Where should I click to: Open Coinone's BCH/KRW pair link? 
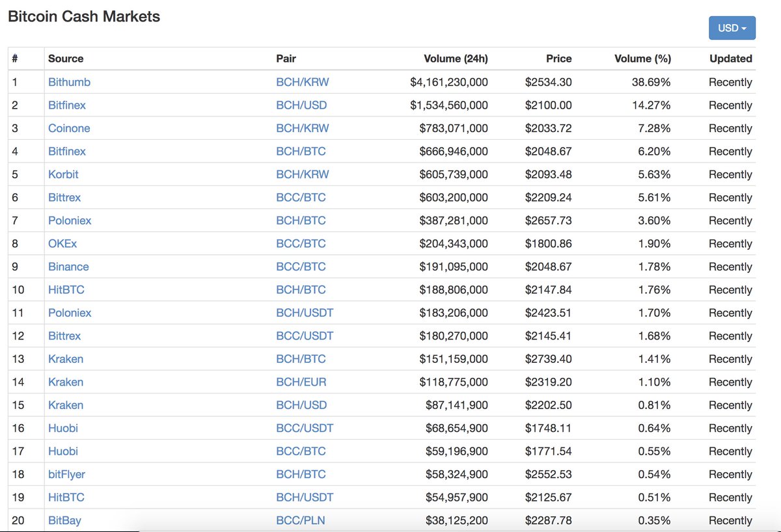point(303,128)
